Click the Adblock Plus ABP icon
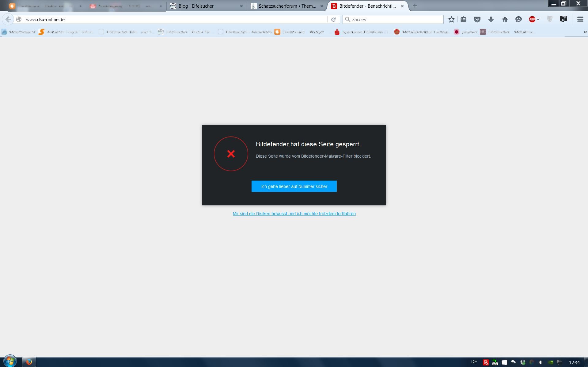 pos(532,20)
